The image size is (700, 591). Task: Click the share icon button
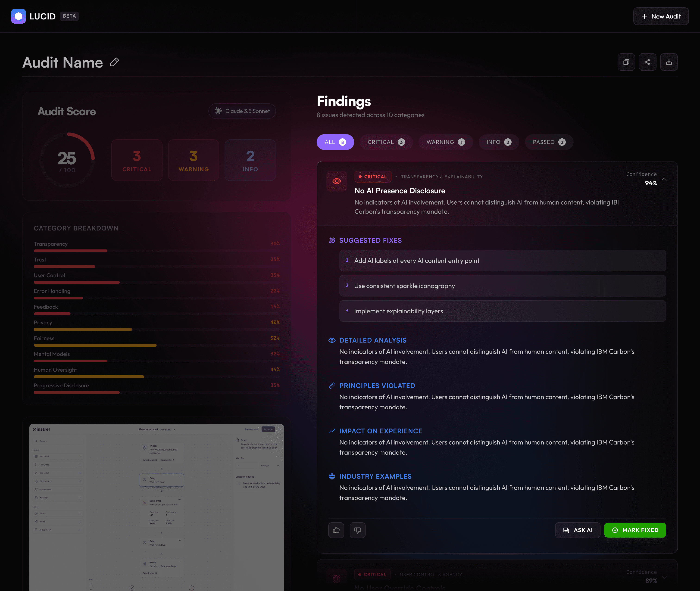click(647, 62)
